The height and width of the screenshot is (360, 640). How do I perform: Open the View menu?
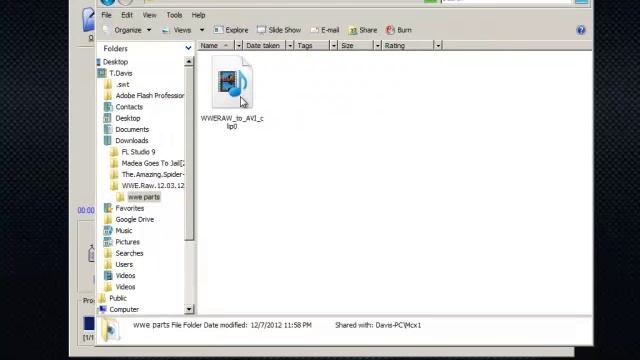[x=149, y=15]
